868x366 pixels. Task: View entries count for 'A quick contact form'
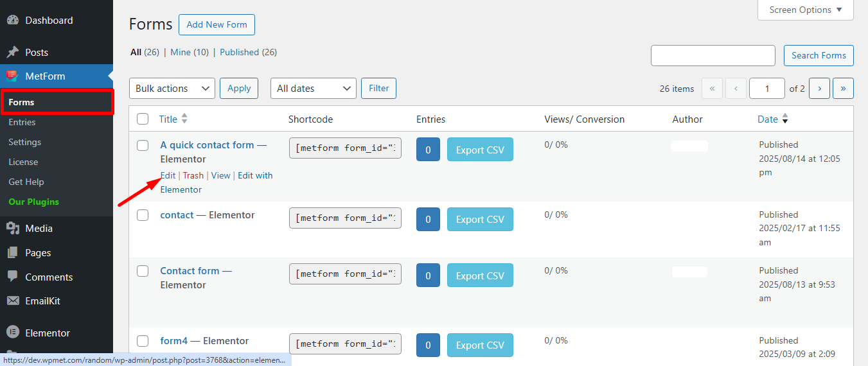[428, 150]
